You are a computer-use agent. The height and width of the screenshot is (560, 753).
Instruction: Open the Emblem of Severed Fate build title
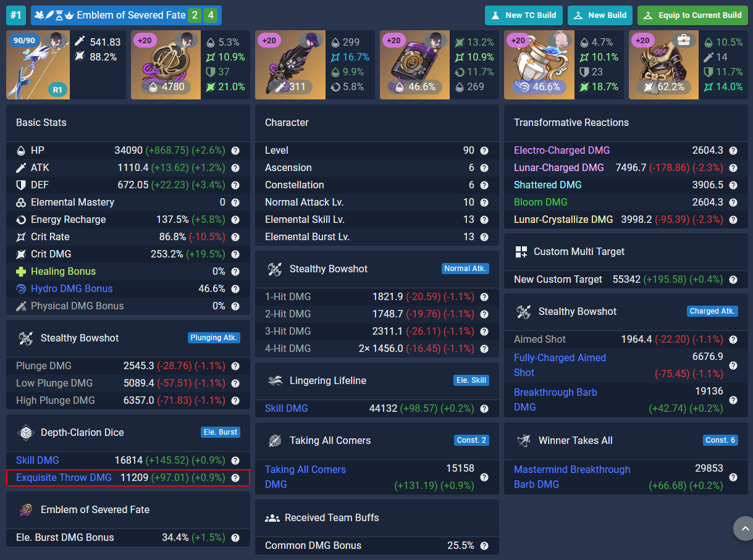pyautogui.click(x=126, y=15)
